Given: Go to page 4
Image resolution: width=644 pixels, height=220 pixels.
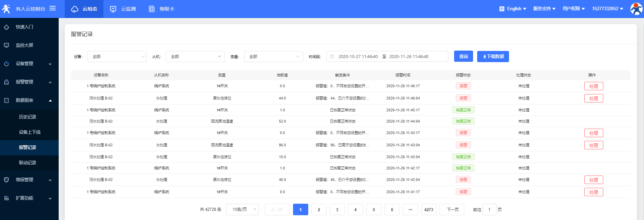Looking at the screenshot, I should point(355,209).
